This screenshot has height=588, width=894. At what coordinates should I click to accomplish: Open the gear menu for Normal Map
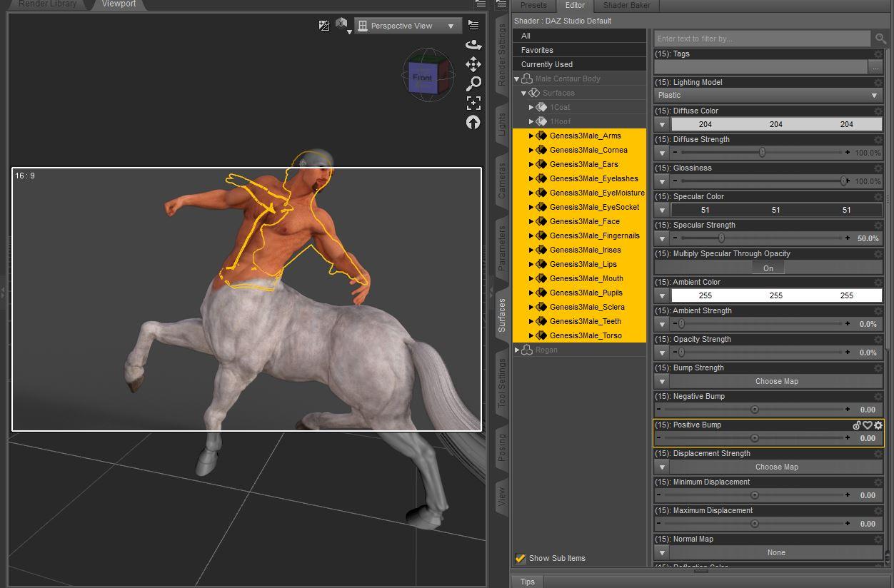(878, 539)
